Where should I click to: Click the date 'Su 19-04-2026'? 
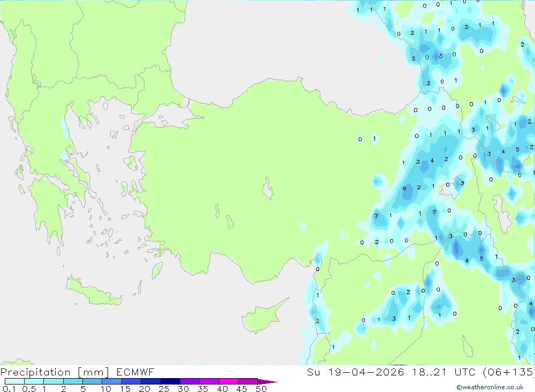point(356,372)
